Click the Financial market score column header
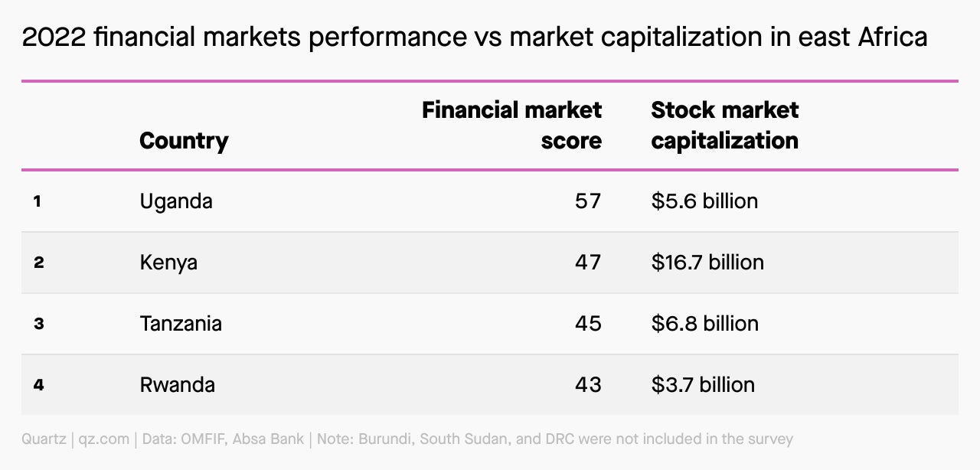This screenshot has width=980, height=470. (512, 126)
